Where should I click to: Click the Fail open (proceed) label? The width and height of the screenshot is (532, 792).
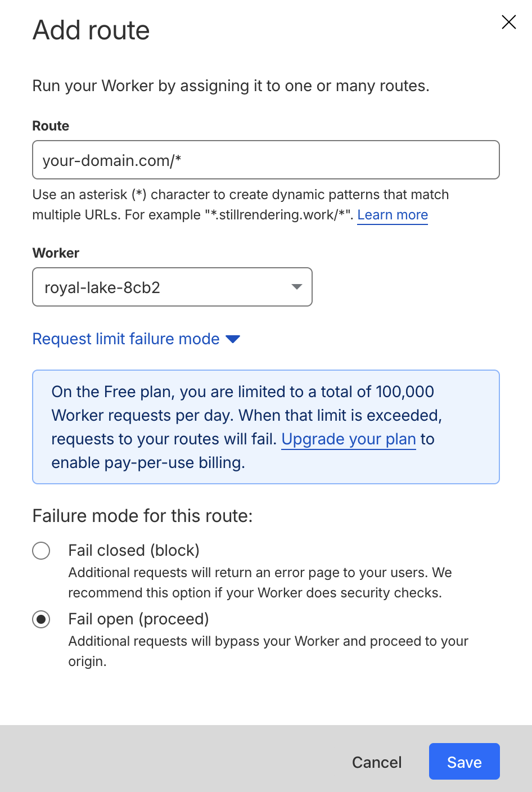[138, 619]
